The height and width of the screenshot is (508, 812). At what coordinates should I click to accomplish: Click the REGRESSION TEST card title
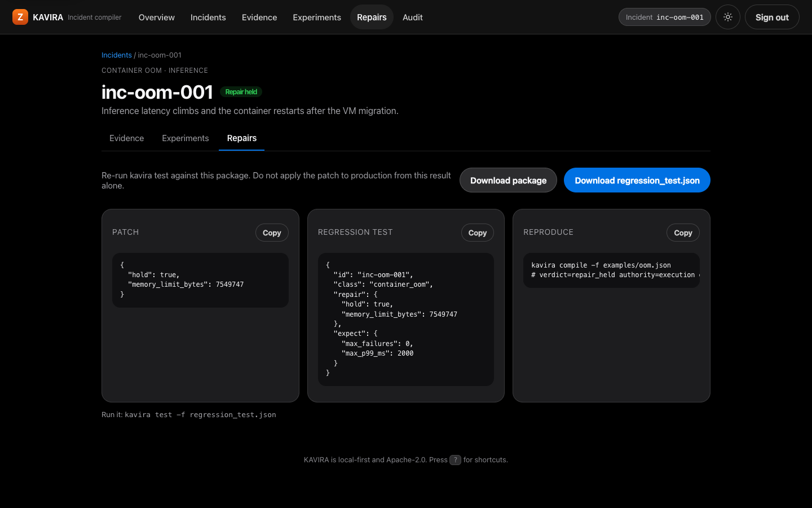pyautogui.click(x=355, y=232)
